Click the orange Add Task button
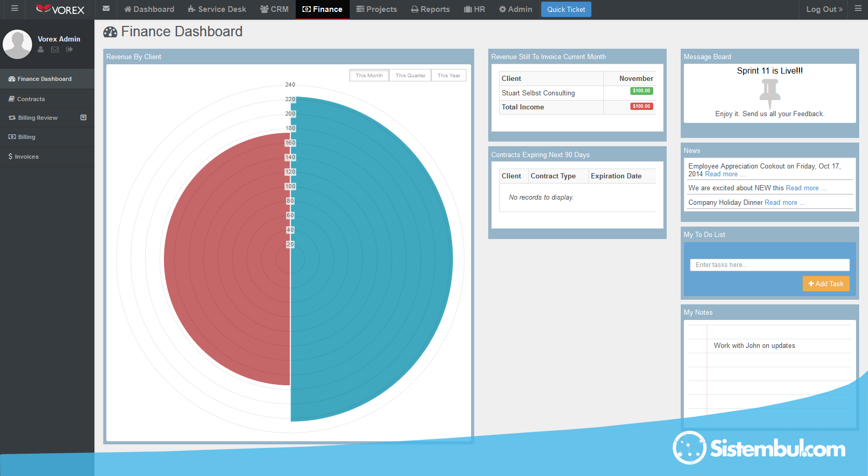The height and width of the screenshot is (476, 868). [826, 284]
